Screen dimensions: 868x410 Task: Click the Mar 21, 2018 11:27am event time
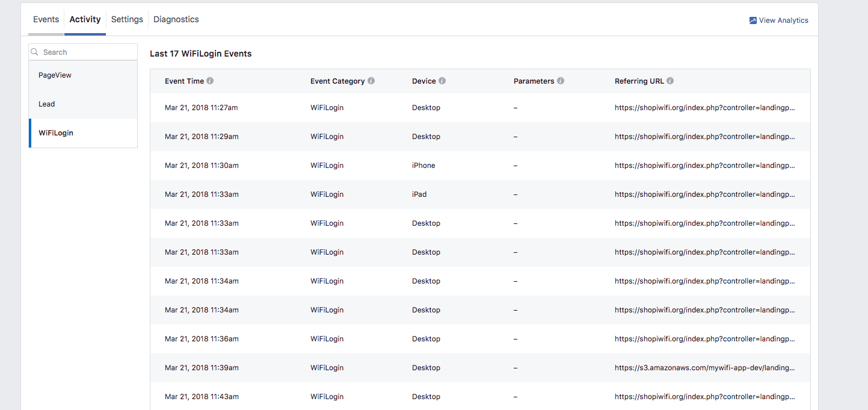[x=202, y=108]
